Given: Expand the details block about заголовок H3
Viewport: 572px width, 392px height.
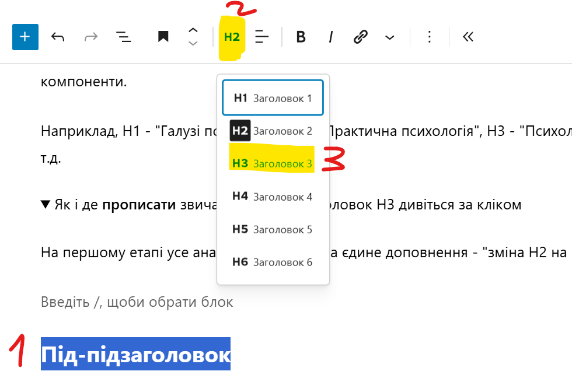Looking at the screenshot, I should [x=46, y=205].
